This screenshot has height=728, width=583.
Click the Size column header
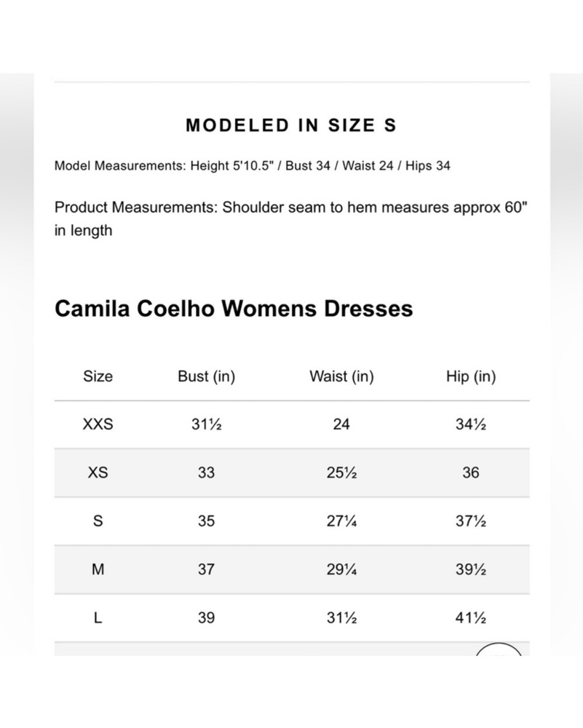pos(98,376)
